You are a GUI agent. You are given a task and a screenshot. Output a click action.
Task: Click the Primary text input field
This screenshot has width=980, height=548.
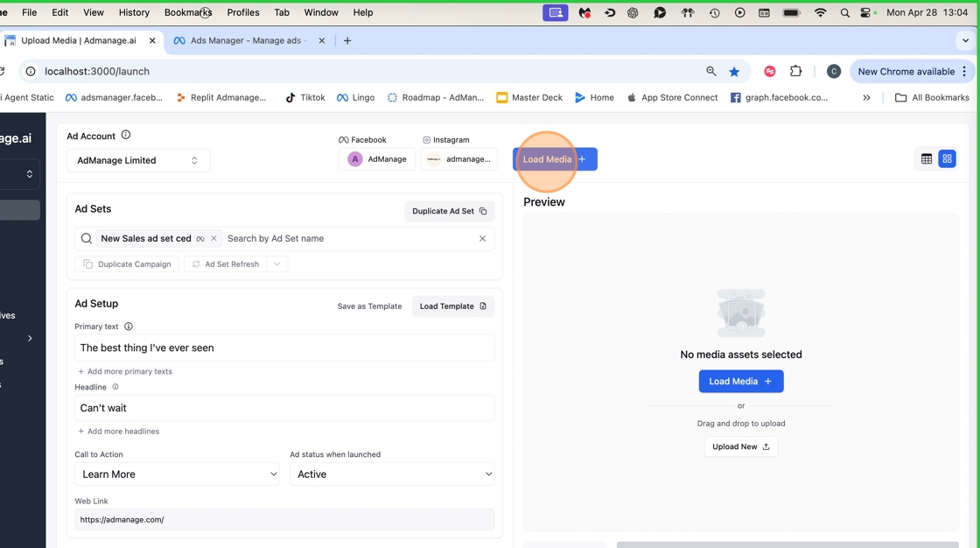pos(284,348)
